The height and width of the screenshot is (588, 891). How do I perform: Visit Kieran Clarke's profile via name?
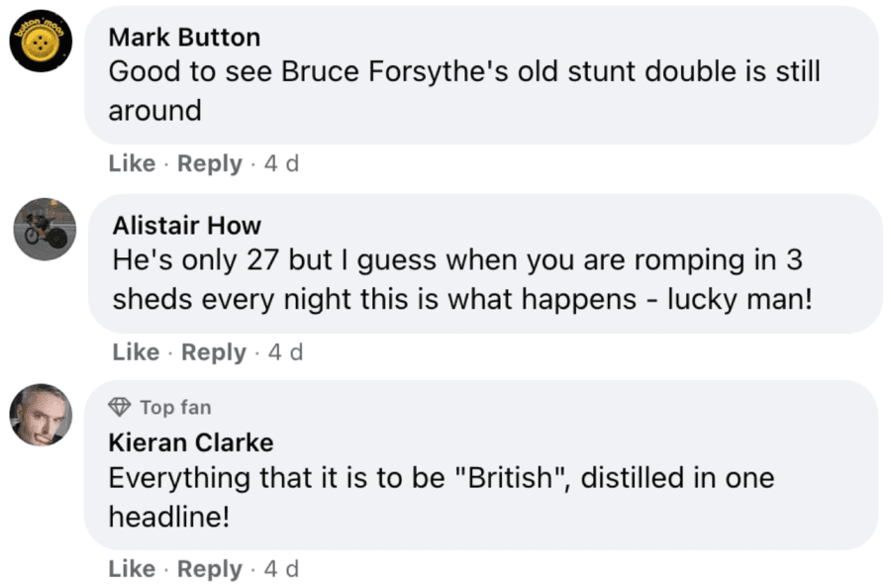tap(191, 441)
